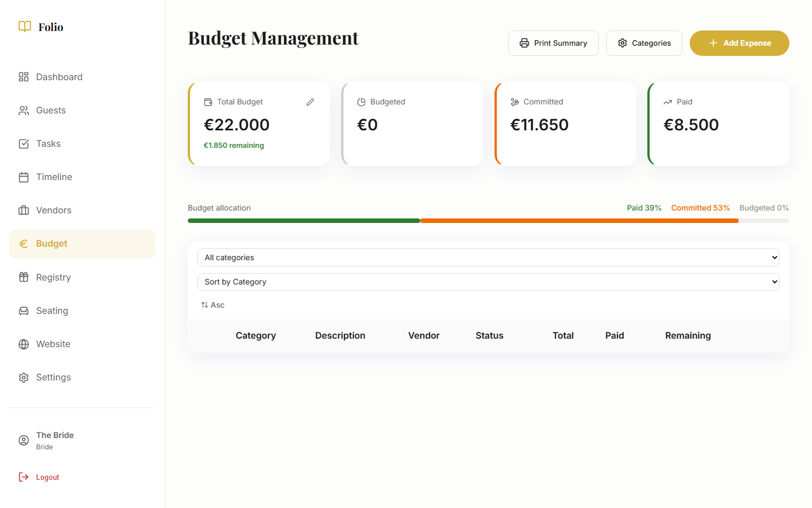The width and height of the screenshot is (812, 508).
Task: Open the All categories filter dropdown
Action: point(488,257)
